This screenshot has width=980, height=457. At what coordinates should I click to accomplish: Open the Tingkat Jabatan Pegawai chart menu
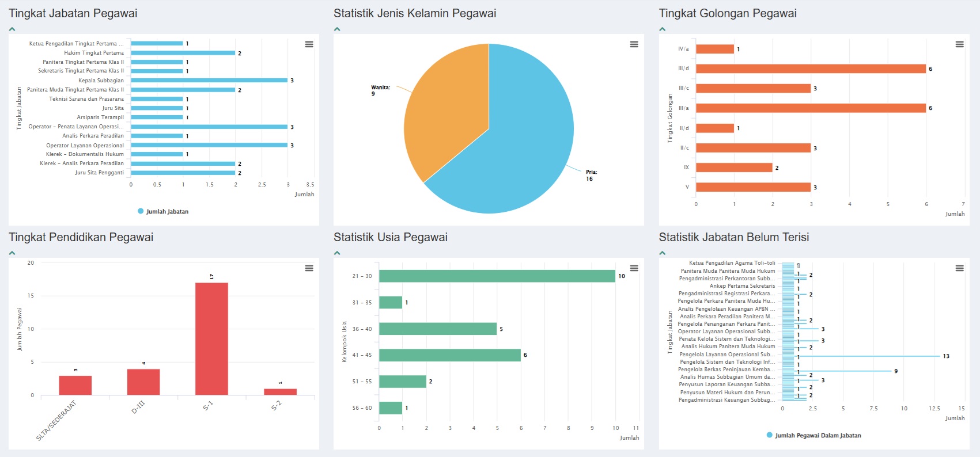[x=309, y=44]
